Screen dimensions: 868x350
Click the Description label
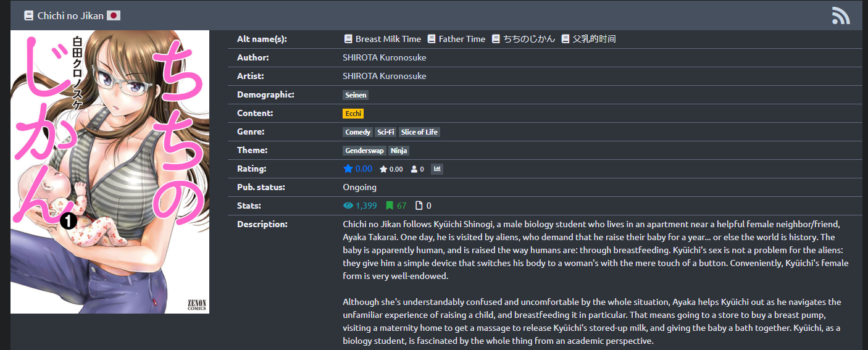click(x=262, y=224)
